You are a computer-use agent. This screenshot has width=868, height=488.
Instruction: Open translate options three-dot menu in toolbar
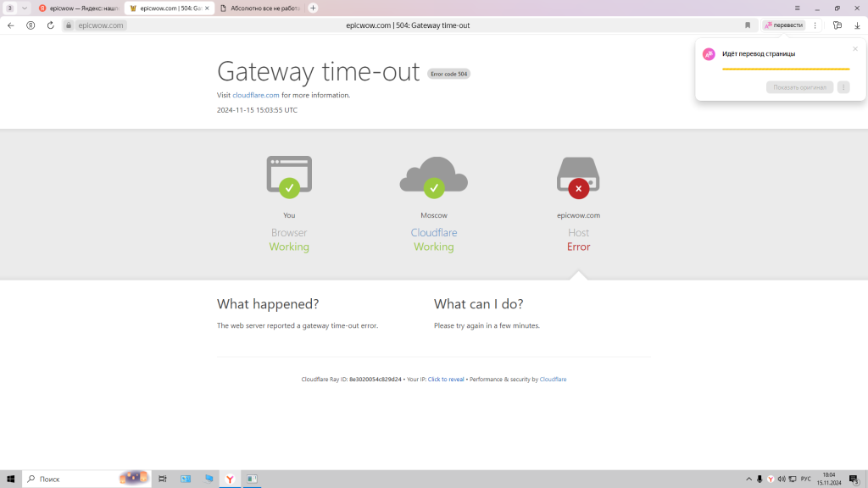click(x=815, y=25)
